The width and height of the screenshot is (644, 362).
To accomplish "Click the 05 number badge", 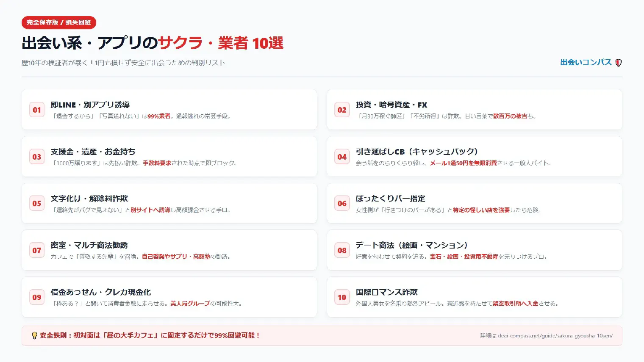I will click(37, 203).
